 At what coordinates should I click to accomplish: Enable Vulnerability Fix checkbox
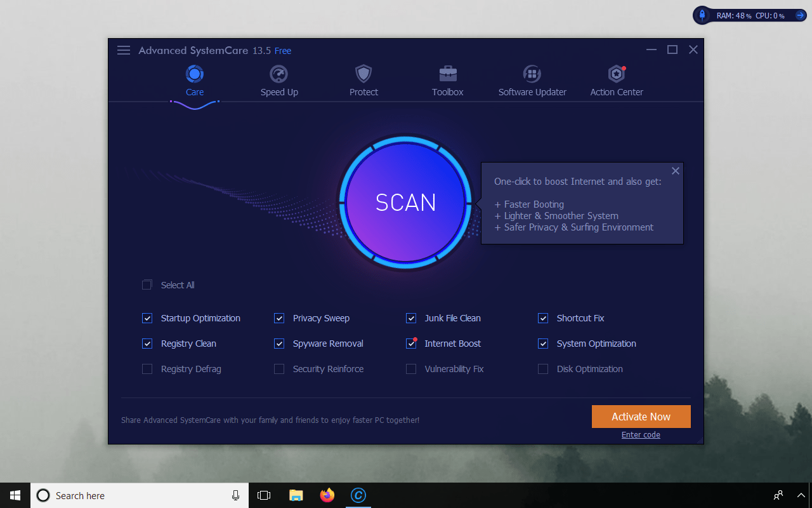click(411, 369)
